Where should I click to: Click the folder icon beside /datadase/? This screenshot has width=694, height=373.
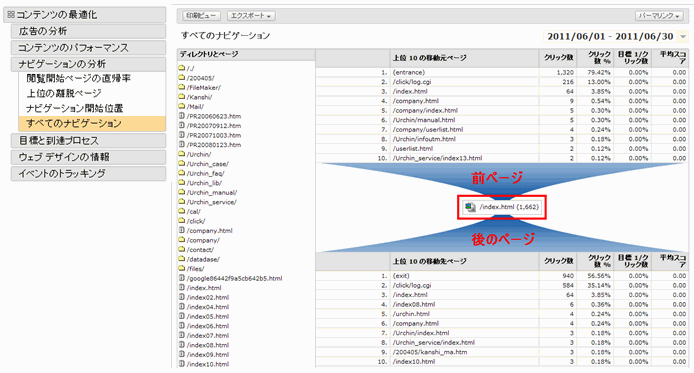[x=181, y=259]
